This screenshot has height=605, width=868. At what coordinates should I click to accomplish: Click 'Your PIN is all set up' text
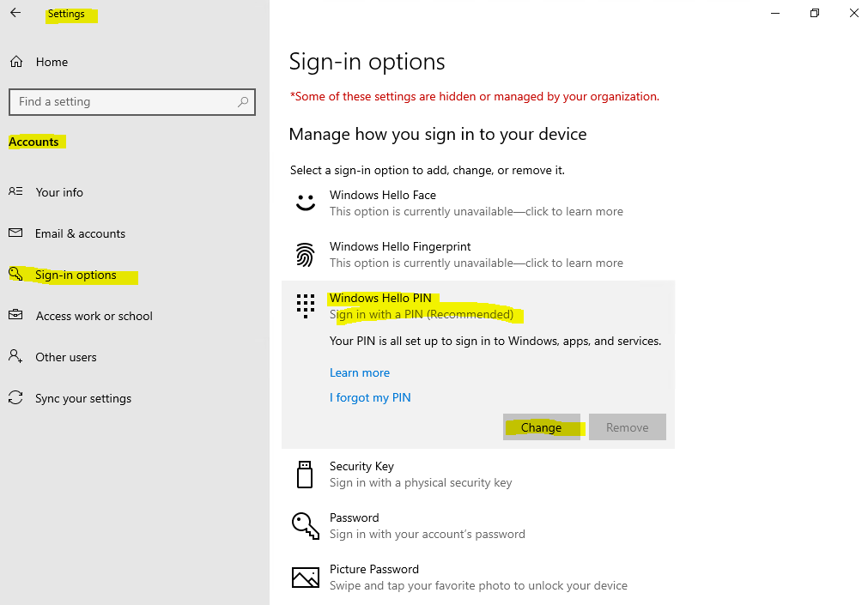495,341
